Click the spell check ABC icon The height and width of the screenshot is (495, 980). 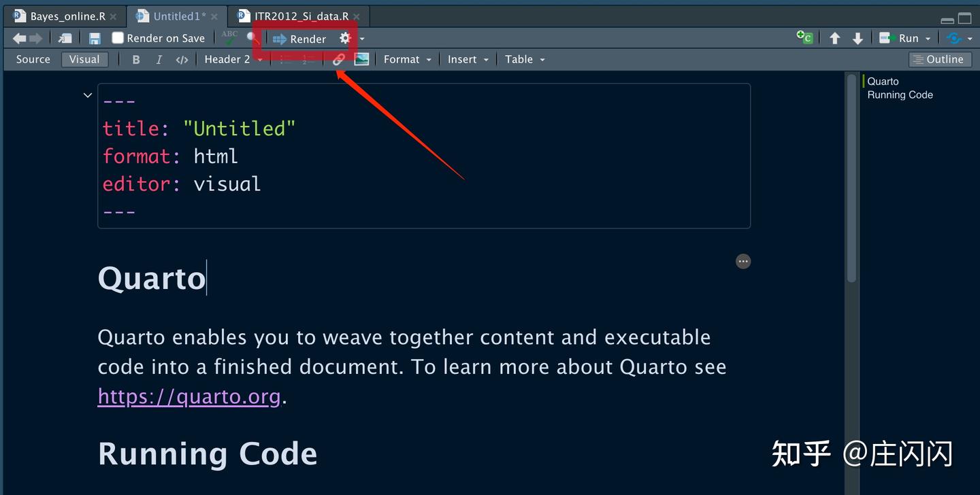click(230, 38)
